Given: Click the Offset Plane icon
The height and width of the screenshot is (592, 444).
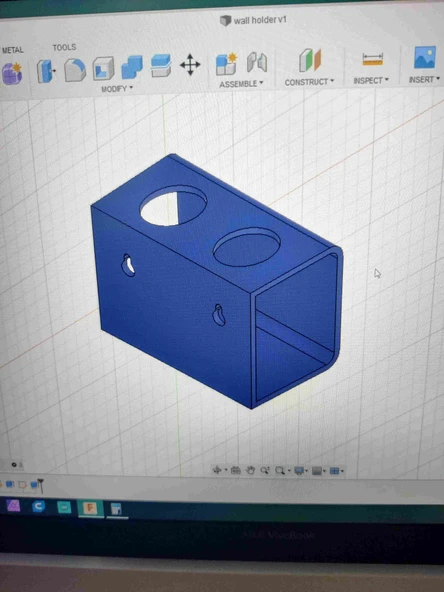Looking at the screenshot, I should [x=310, y=60].
